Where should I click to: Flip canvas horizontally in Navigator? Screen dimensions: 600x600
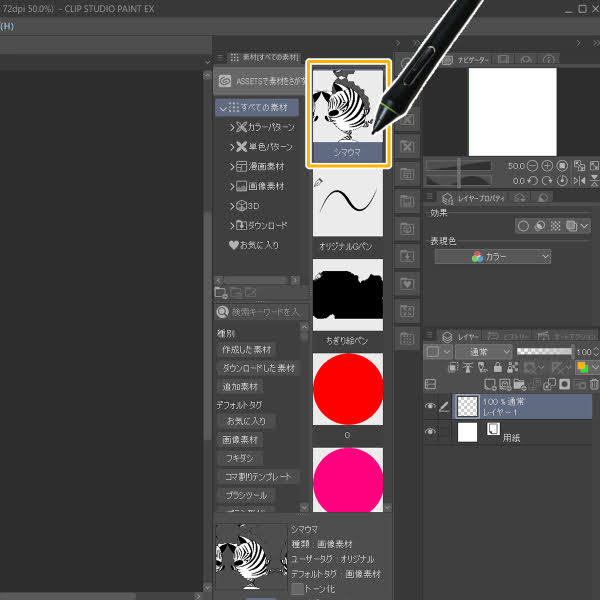[x=579, y=181]
